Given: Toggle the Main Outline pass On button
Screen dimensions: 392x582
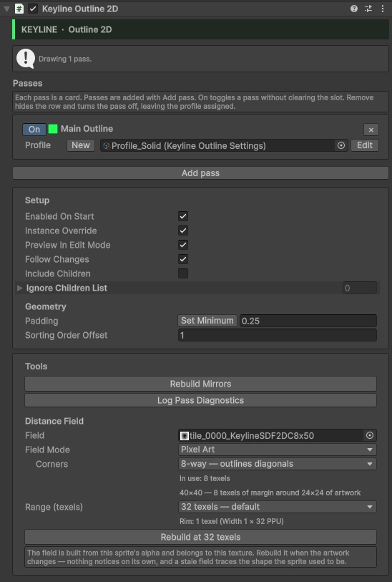Looking at the screenshot, I should (x=34, y=129).
